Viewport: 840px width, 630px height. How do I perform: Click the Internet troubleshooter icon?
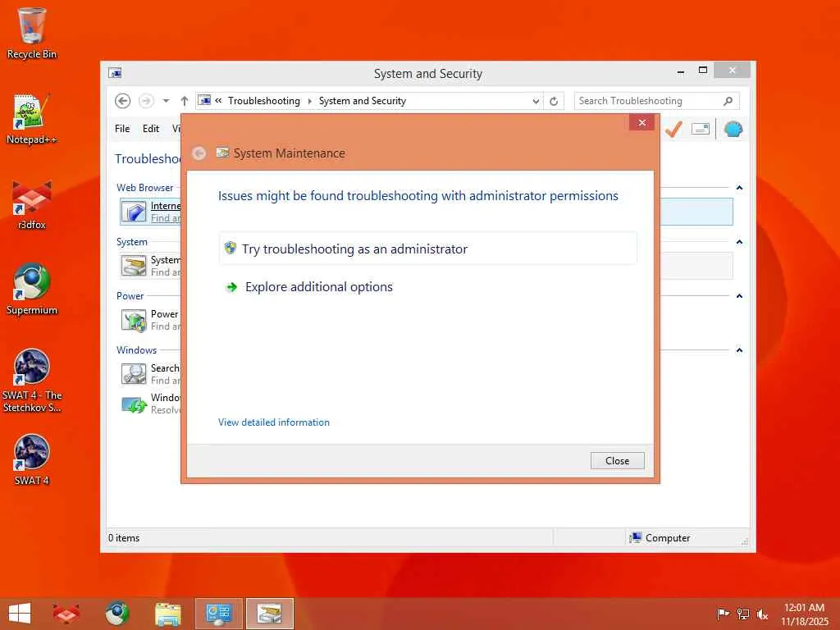[134, 212]
